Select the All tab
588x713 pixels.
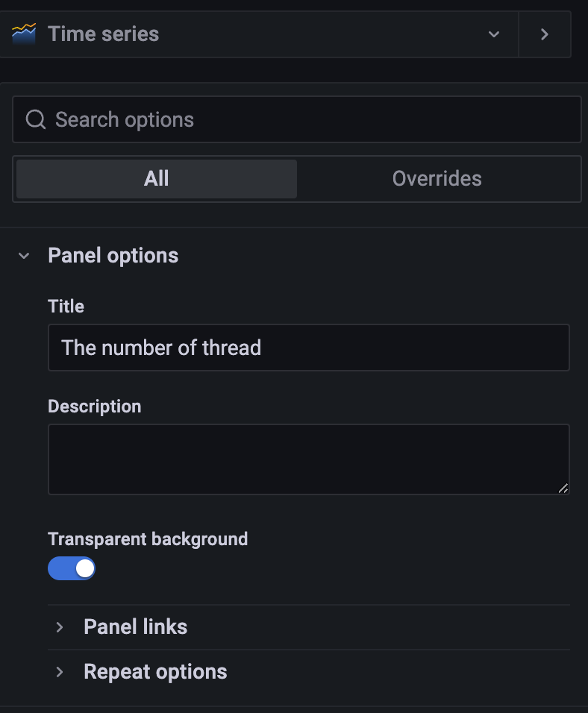157,179
